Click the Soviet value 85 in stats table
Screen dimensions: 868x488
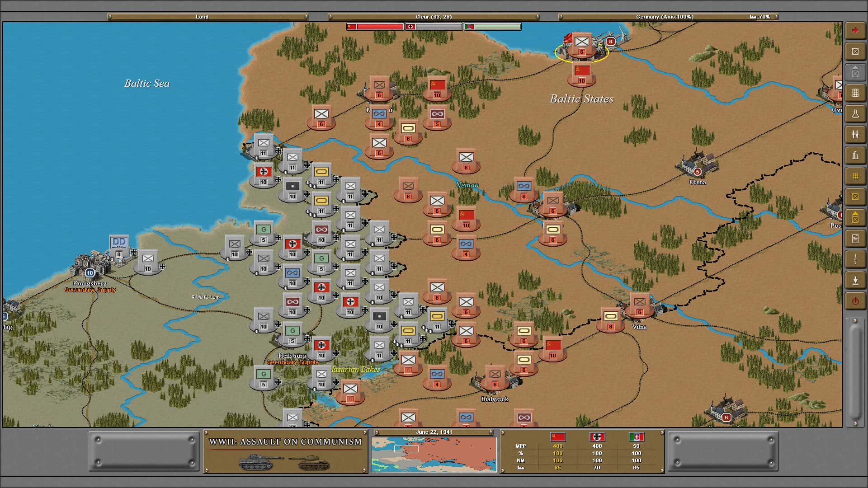557,468
